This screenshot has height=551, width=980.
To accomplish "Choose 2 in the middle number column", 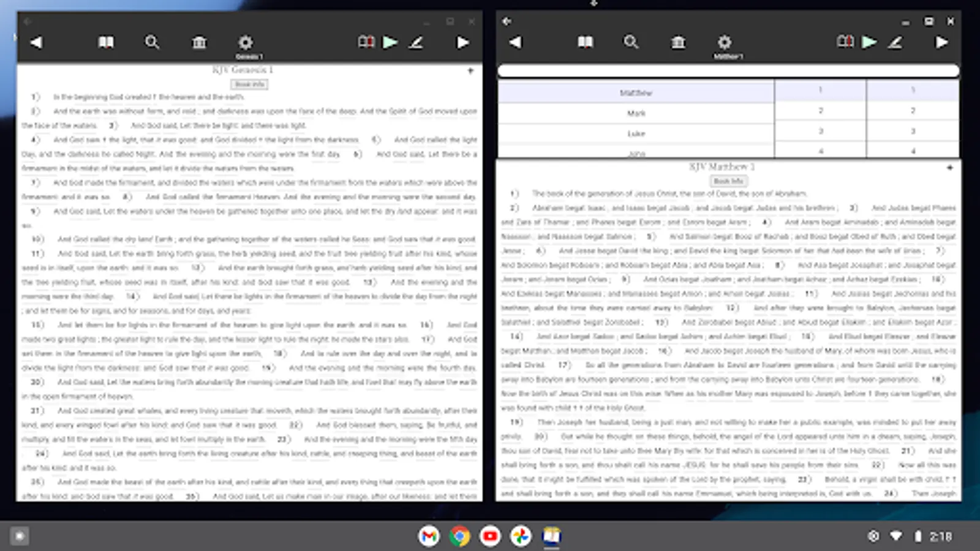I will [x=821, y=111].
